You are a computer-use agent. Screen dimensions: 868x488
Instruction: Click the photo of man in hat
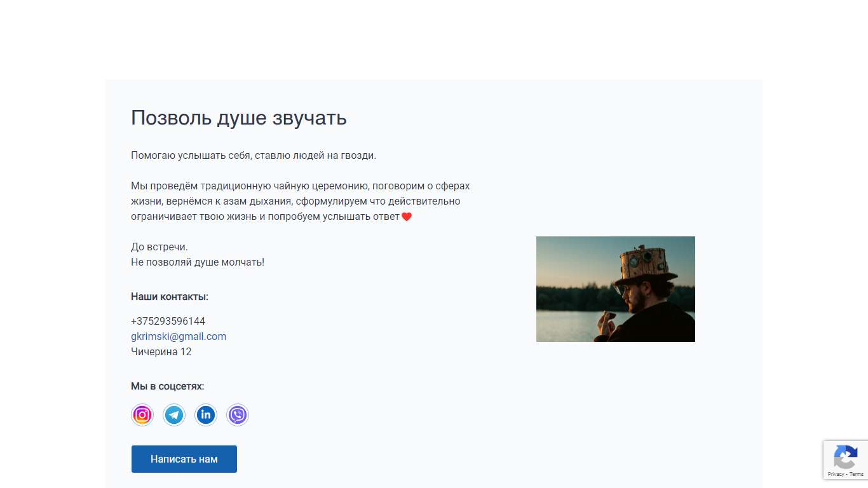(x=616, y=289)
